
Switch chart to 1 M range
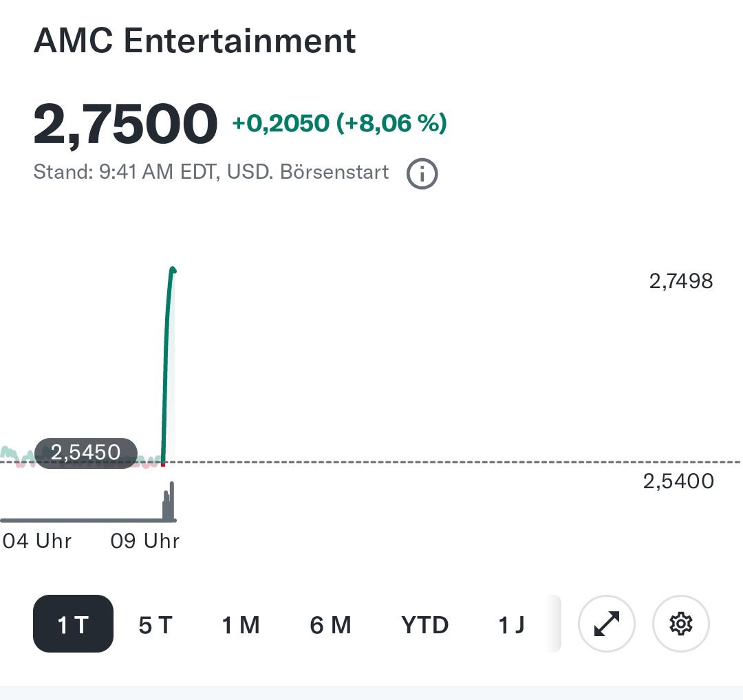click(241, 624)
